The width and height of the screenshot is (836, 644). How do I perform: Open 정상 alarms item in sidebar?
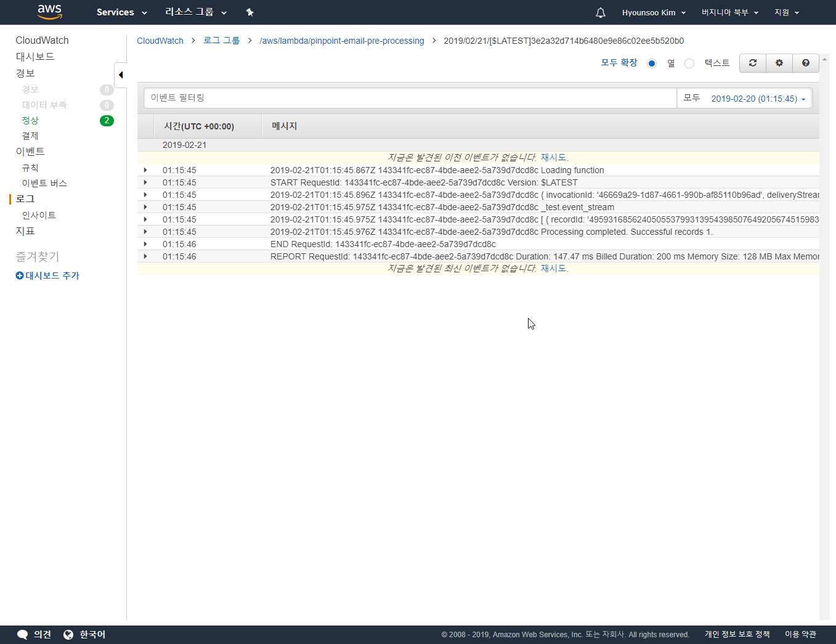[30, 121]
